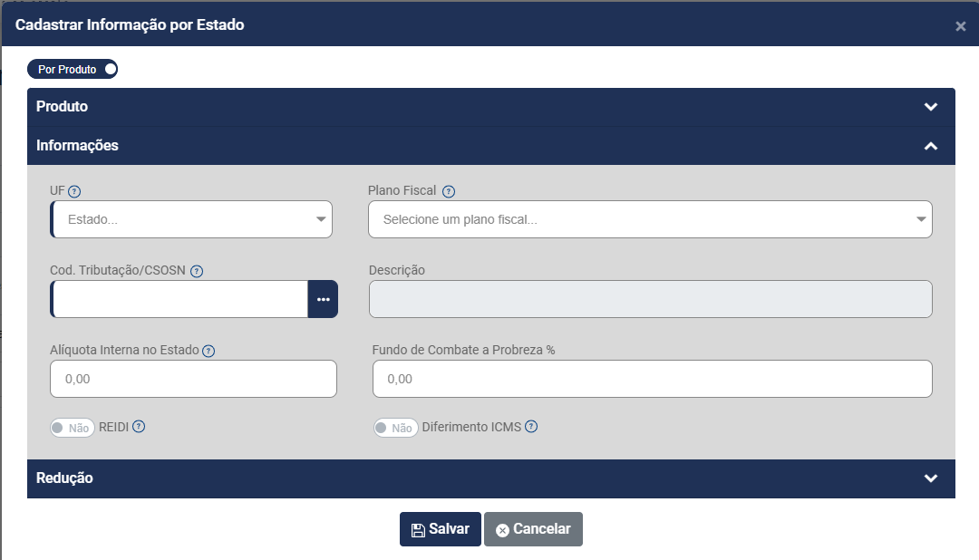Open tax code lookup ellipsis button

tap(323, 299)
